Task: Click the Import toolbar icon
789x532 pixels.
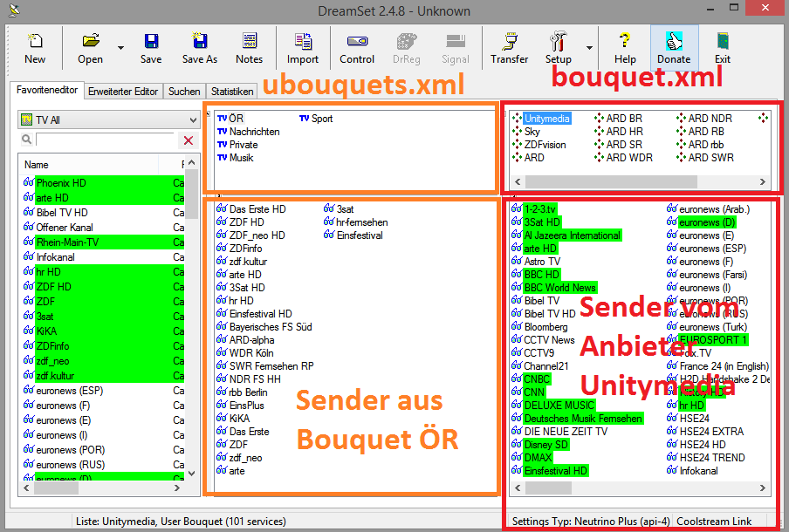Action: pos(303,47)
